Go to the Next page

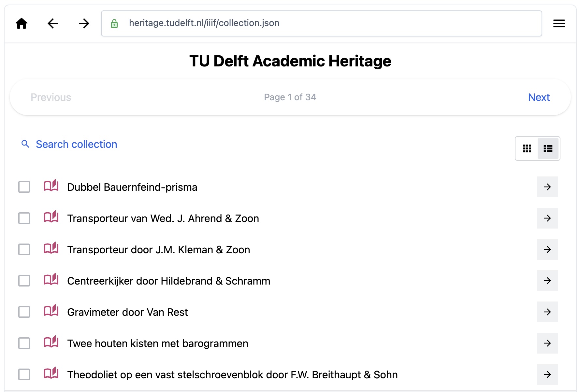pos(539,97)
